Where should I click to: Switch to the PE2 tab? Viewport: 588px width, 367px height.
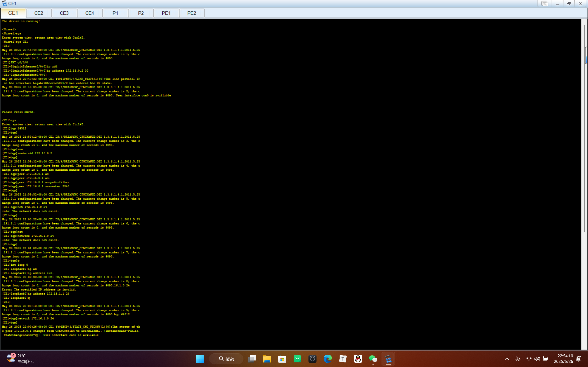click(192, 13)
